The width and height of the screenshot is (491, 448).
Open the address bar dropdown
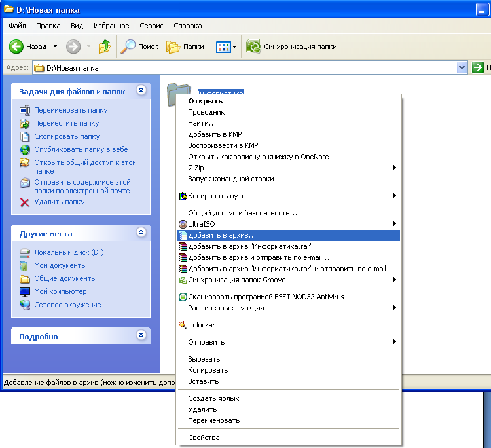462,67
